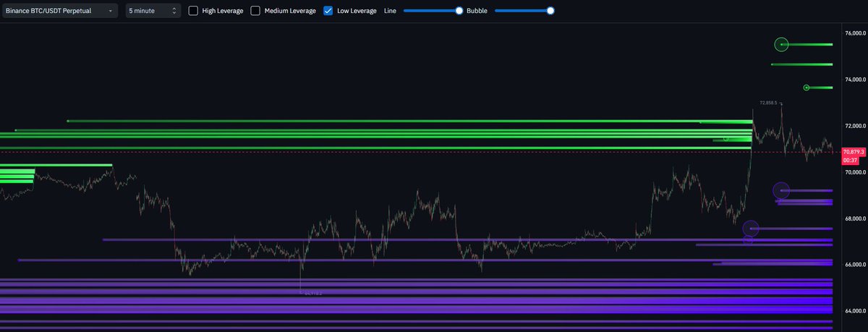Open the 5 minute timeframe selector
868x332 pixels.
click(152, 11)
